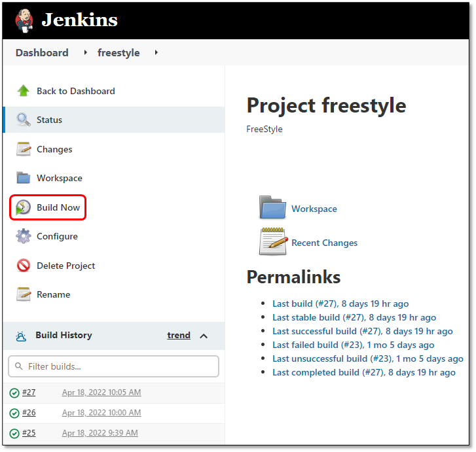Screen dimensions: 476x452
Task: Select Rename in the sidebar
Action: (x=54, y=294)
